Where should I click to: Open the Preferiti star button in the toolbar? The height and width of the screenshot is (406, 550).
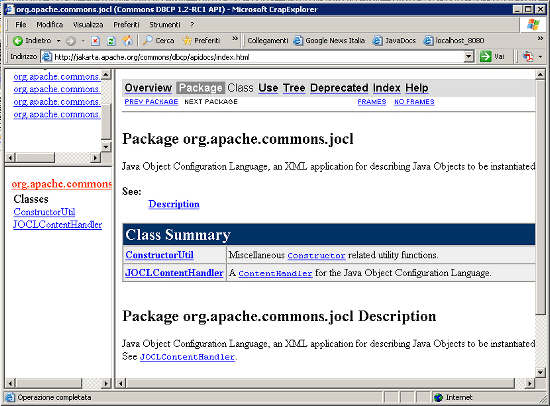201,41
